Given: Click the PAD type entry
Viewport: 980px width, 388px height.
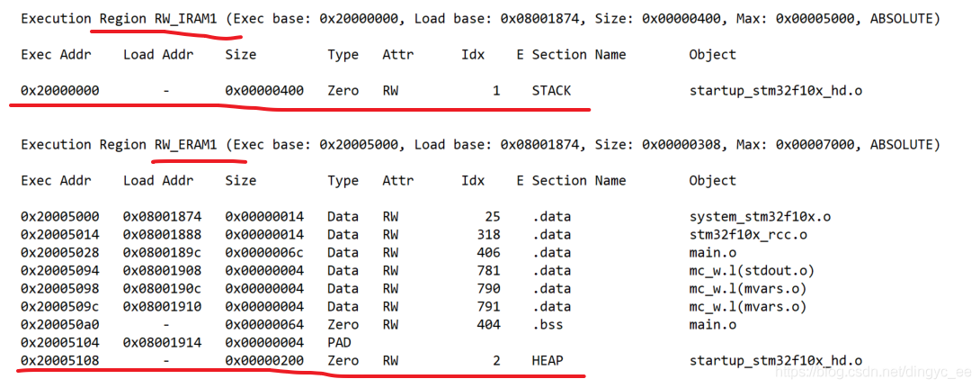Looking at the screenshot, I should pyautogui.click(x=339, y=342).
